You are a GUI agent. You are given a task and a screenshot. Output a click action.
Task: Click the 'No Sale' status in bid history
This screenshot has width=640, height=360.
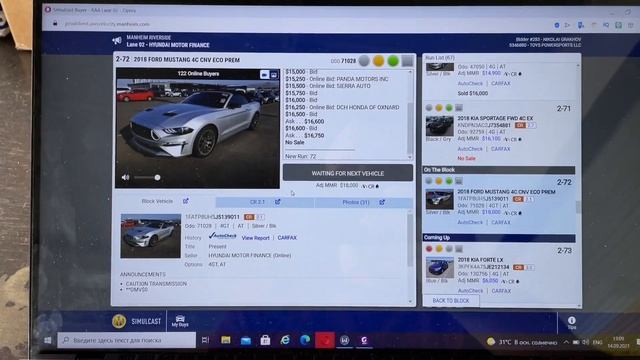coord(295,142)
